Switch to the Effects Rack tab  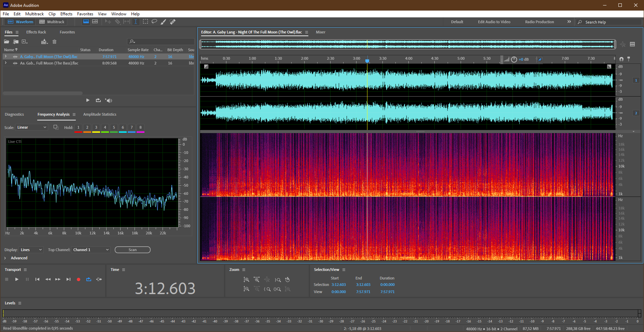[x=36, y=32]
